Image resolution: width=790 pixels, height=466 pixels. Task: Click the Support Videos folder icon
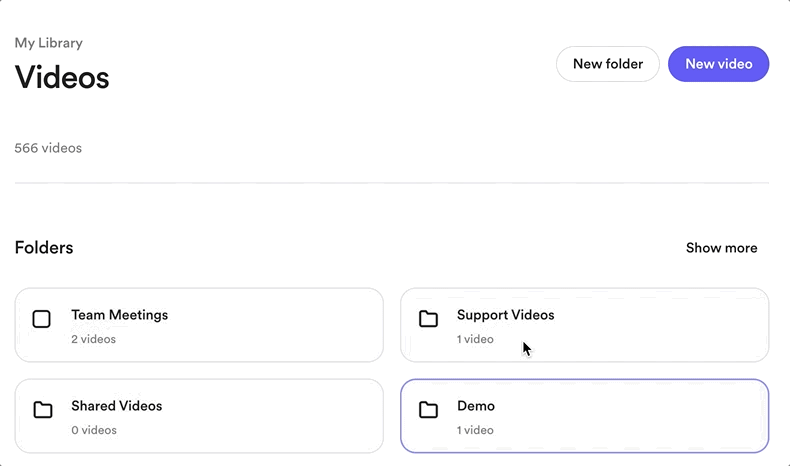428,319
